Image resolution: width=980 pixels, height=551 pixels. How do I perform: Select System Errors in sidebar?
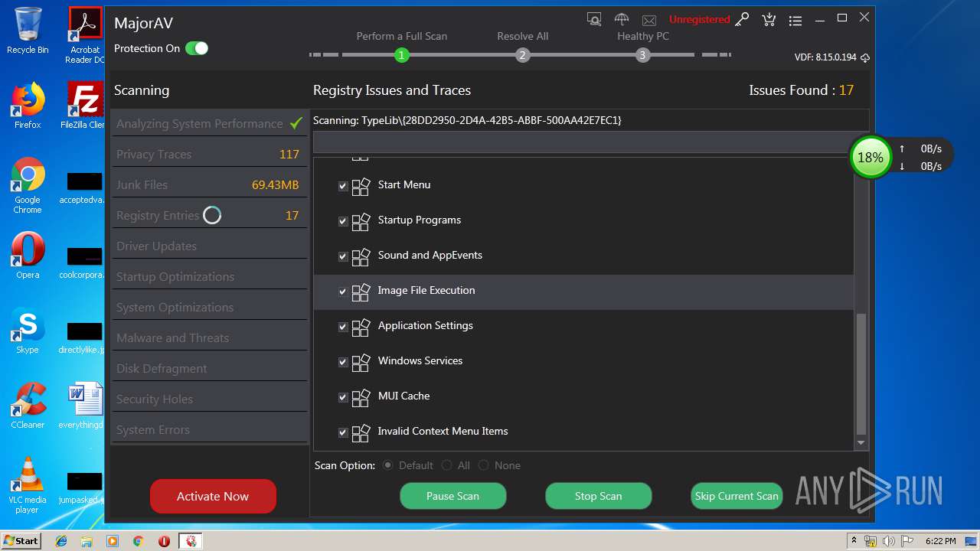[209, 429]
